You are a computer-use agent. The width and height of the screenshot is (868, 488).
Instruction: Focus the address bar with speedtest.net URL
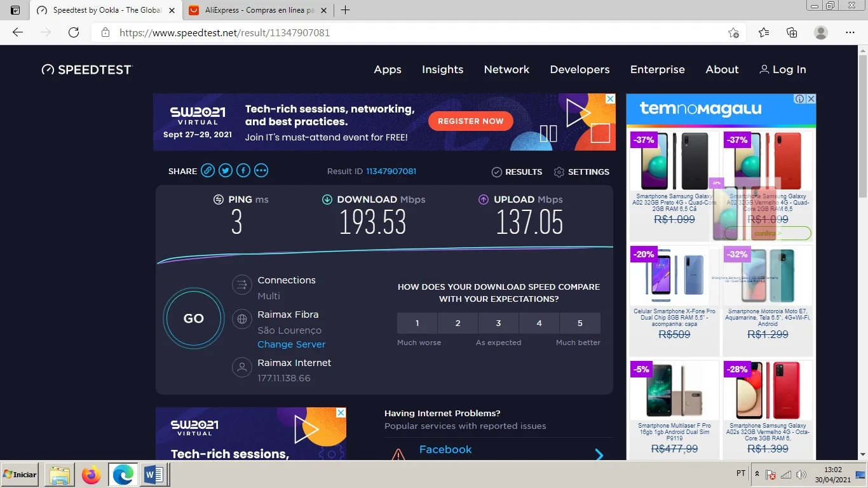click(x=419, y=32)
